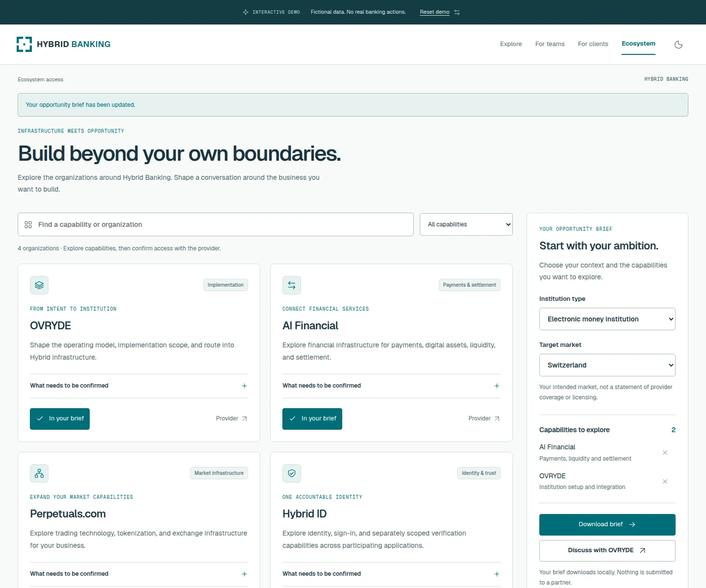Click the capability or organization search field
This screenshot has width=706, height=588.
216,224
